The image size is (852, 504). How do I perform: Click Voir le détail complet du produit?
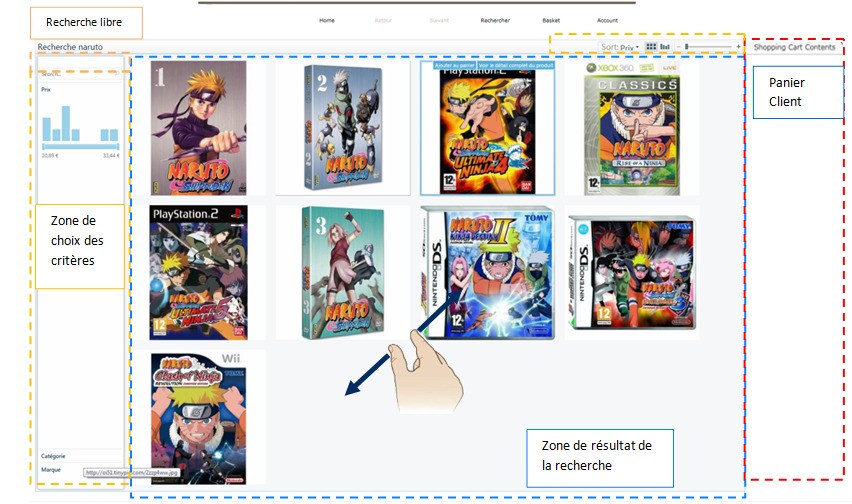coord(516,65)
